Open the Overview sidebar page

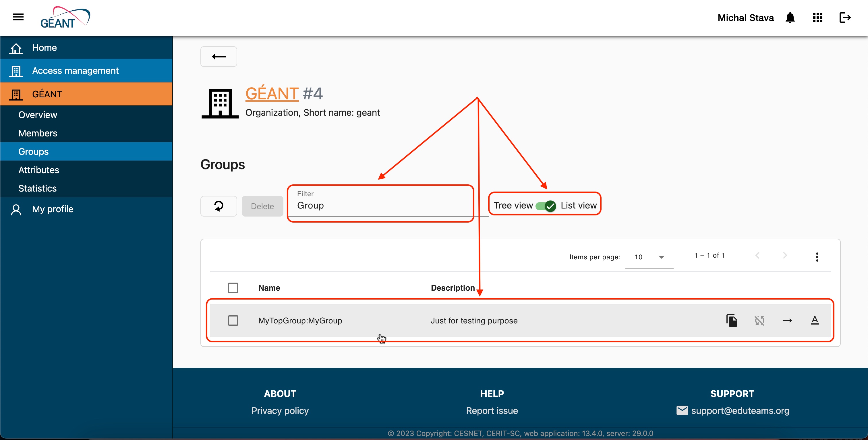[x=86, y=115]
